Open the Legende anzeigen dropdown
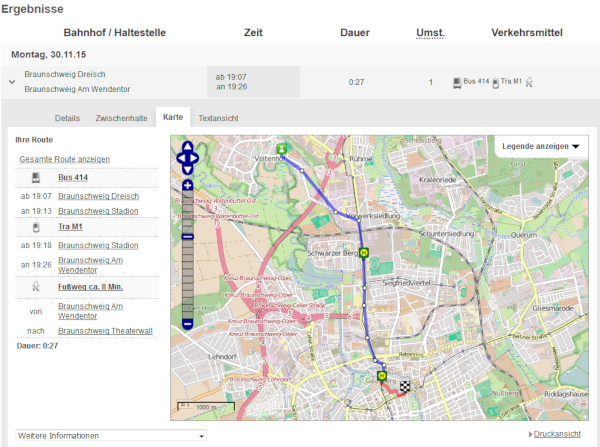The width and height of the screenshot is (600, 447). coord(541,147)
